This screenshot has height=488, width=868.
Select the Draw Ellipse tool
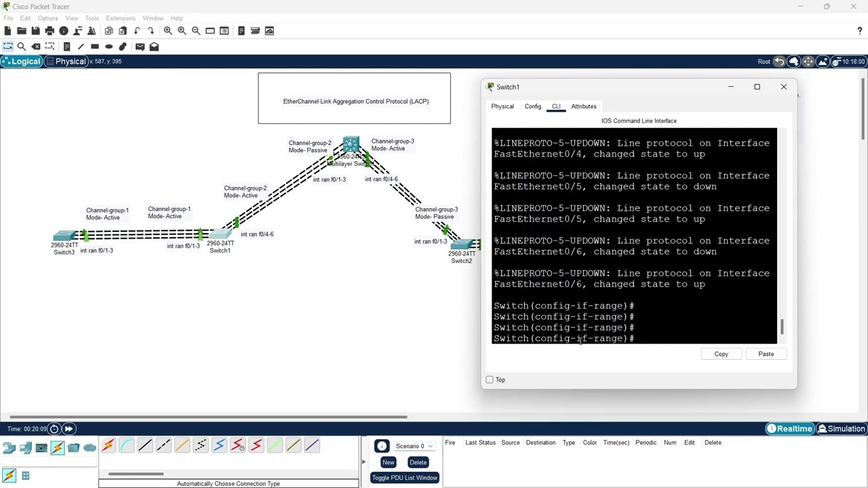coord(108,47)
